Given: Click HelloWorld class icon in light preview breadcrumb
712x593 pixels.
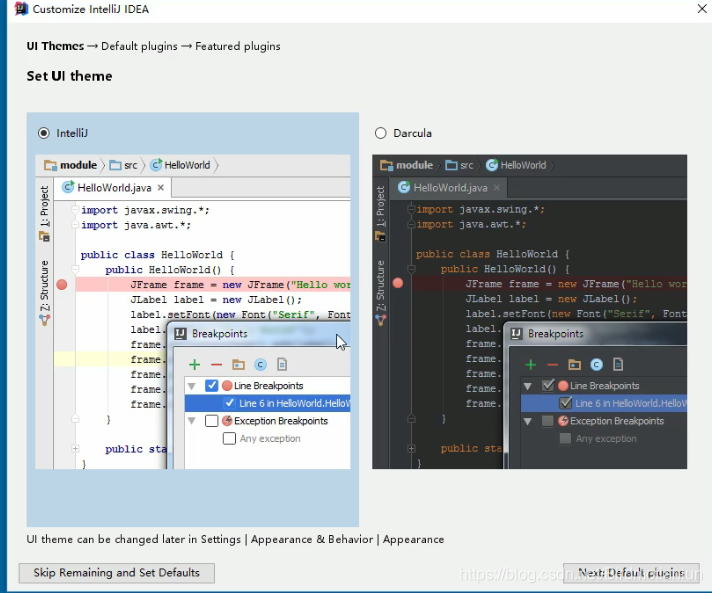Looking at the screenshot, I should [x=156, y=165].
